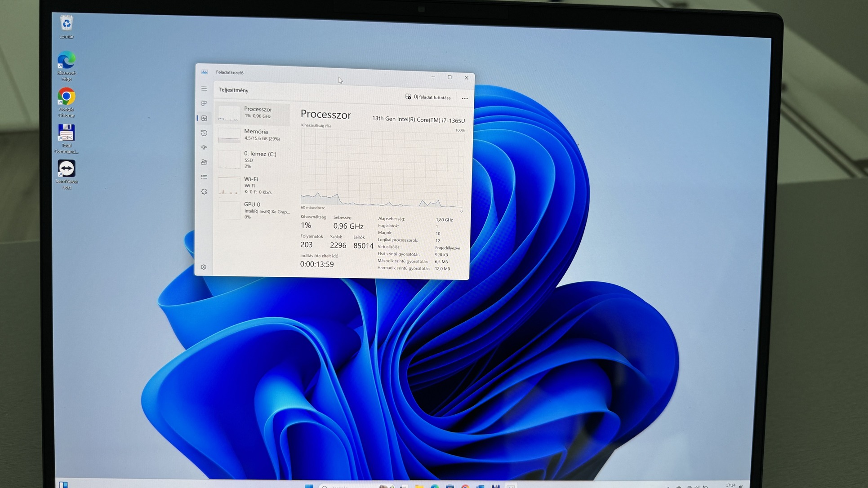Open the Users page icon
This screenshot has width=868, height=488.
[204, 162]
